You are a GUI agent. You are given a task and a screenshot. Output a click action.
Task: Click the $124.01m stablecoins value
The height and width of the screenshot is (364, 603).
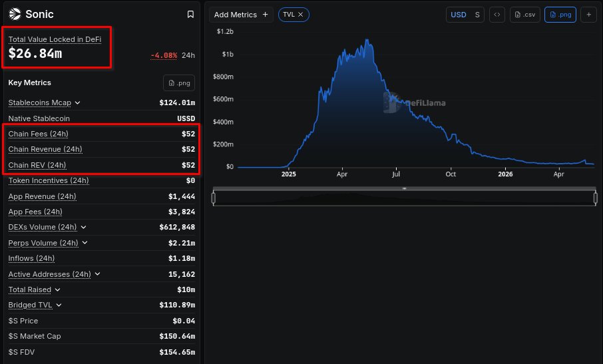(177, 102)
